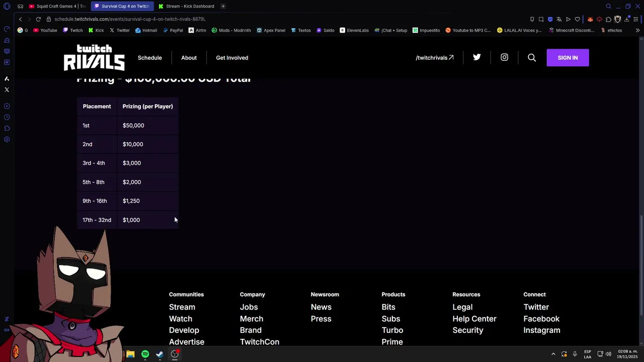The height and width of the screenshot is (362, 644).
Task: Open the Opera GX menu logo
Action: coord(7,6)
